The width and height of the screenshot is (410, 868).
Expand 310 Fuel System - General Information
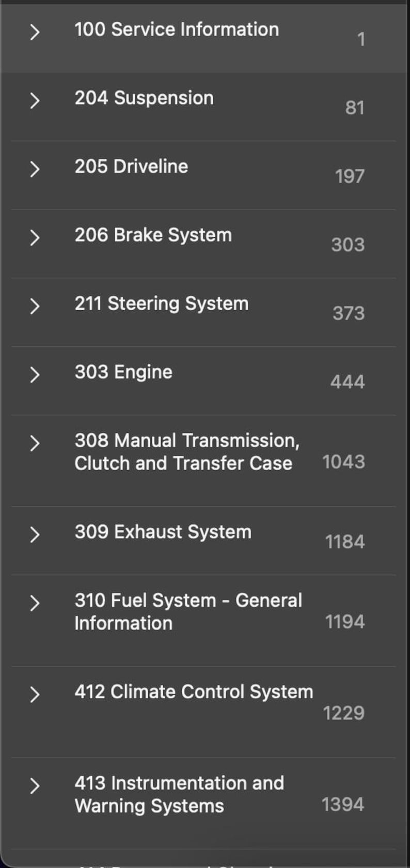click(35, 603)
